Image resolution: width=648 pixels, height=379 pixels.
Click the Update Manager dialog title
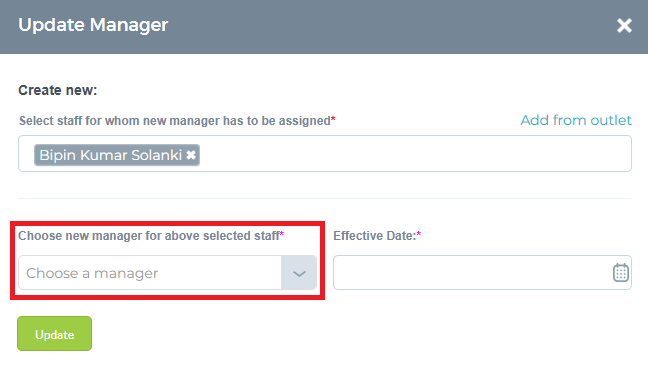click(93, 25)
